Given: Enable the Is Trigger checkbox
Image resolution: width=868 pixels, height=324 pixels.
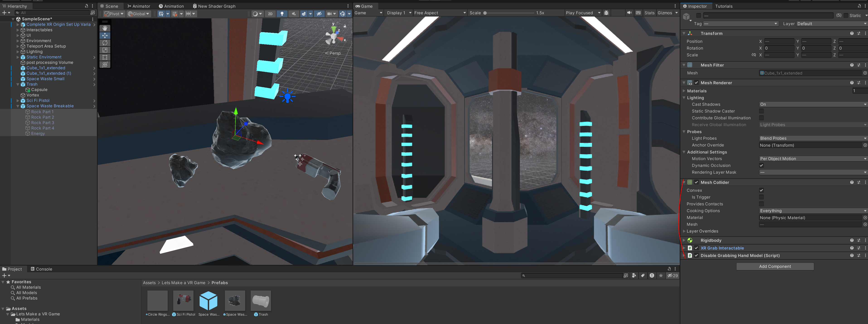Looking at the screenshot, I should tap(761, 197).
